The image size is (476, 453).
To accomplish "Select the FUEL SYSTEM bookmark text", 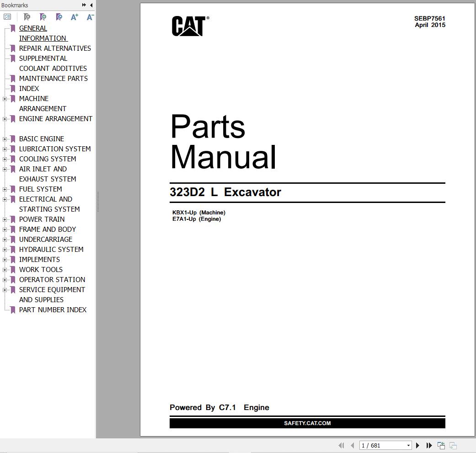I will coord(40,189).
